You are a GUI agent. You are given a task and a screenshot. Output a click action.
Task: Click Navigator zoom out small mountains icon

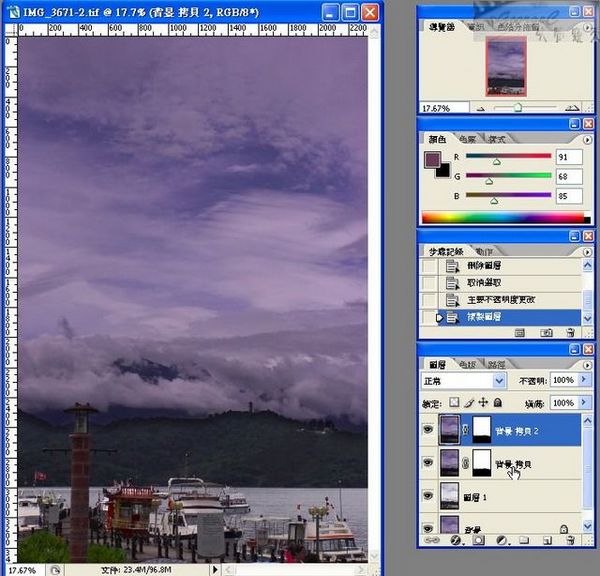480,109
